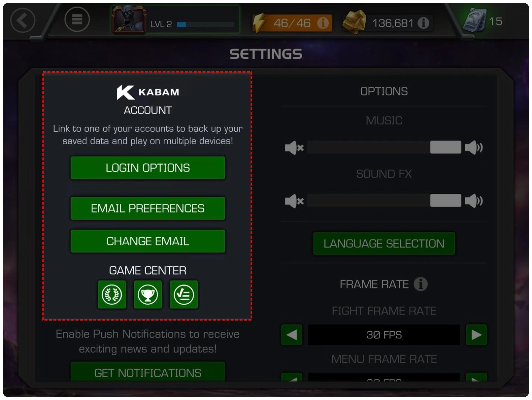Open Game Center challenges checklist icon
This screenshot has width=532, height=400.
coord(184,294)
